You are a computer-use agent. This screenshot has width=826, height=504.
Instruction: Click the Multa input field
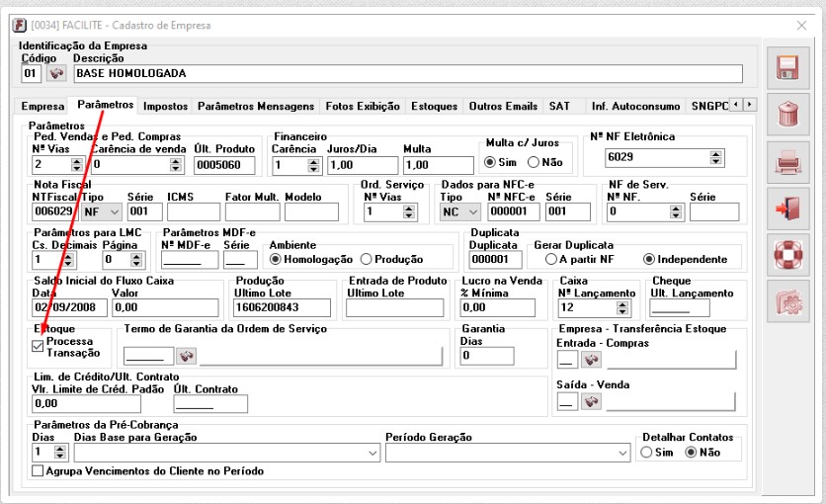[x=439, y=165]
